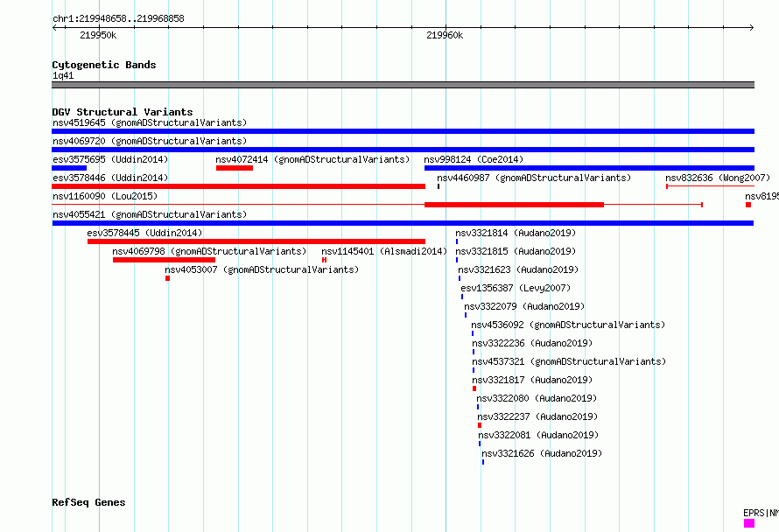Open variant nsv1145401 (Alsmadi2014) label
The height and width of the screenshot is (532, 779).
384,251
